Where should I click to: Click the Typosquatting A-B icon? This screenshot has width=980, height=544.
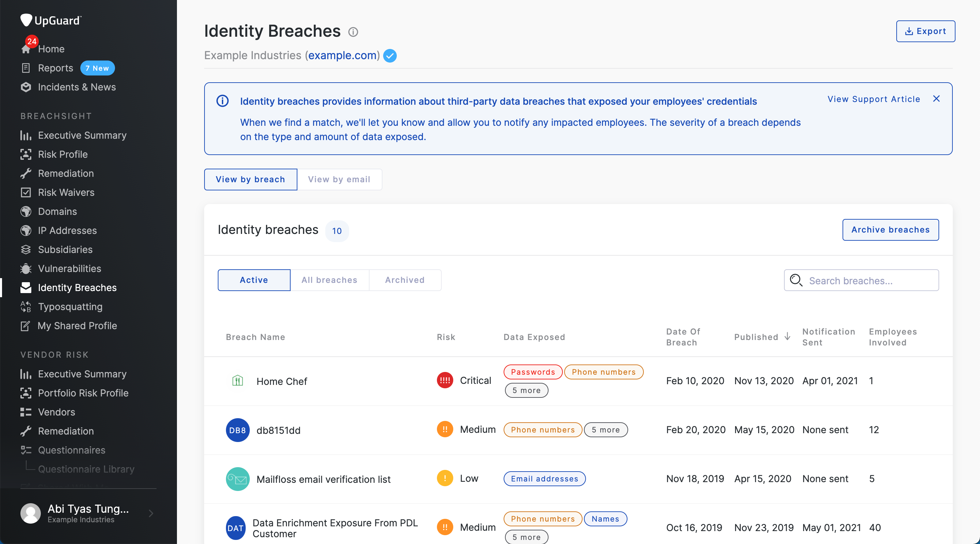tap(26, 307)
